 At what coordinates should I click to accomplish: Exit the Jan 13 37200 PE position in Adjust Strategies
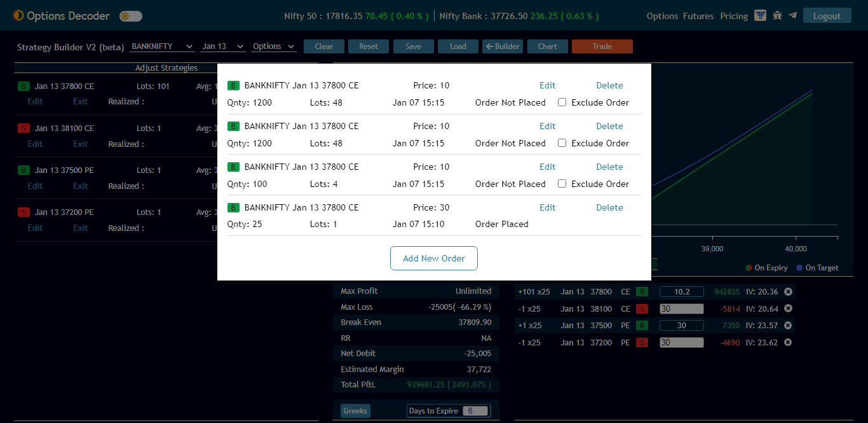[81, 228]
